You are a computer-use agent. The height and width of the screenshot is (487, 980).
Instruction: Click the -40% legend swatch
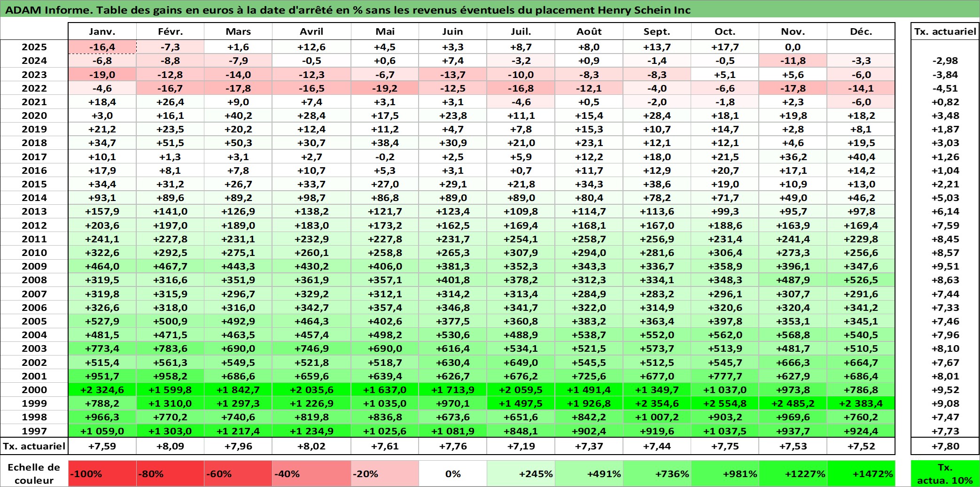pos(311,473)
